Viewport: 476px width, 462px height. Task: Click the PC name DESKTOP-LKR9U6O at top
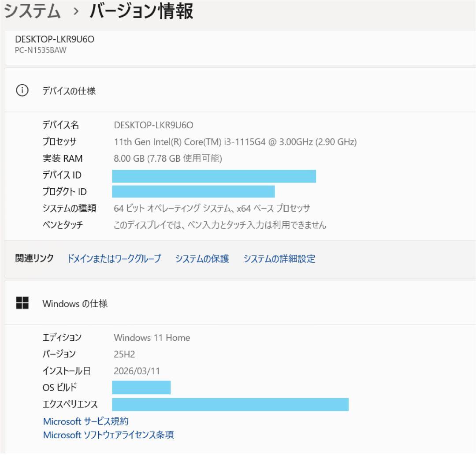[55, 39]
